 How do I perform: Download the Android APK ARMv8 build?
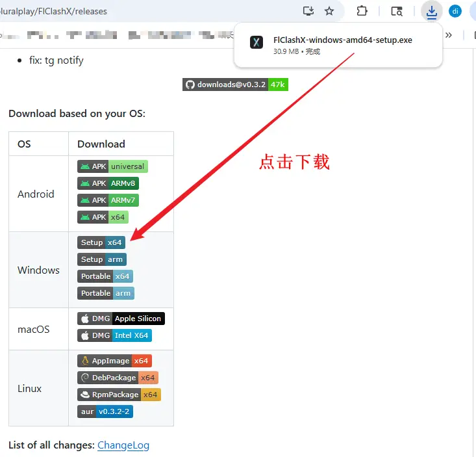pyautogui.click(x=108, y=183)
